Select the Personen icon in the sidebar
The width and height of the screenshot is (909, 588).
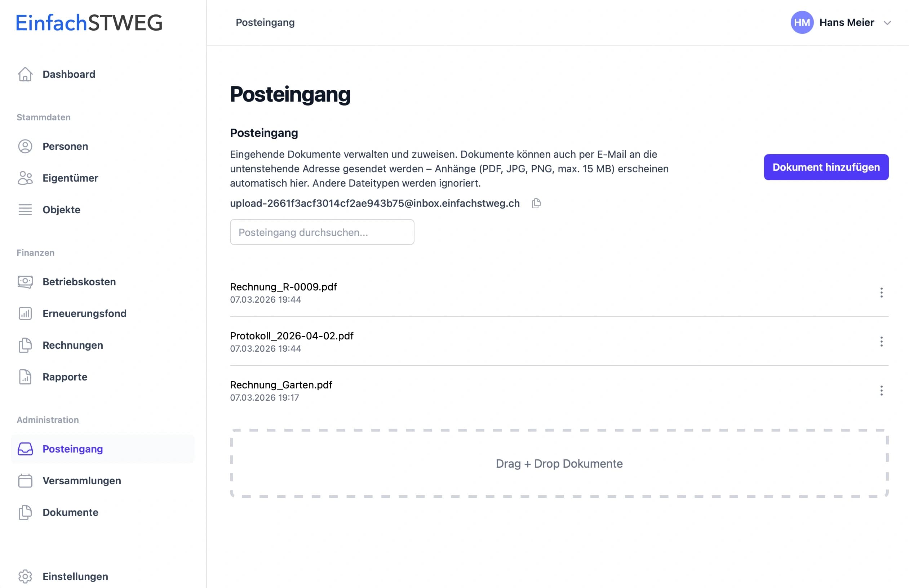point(25,146)
